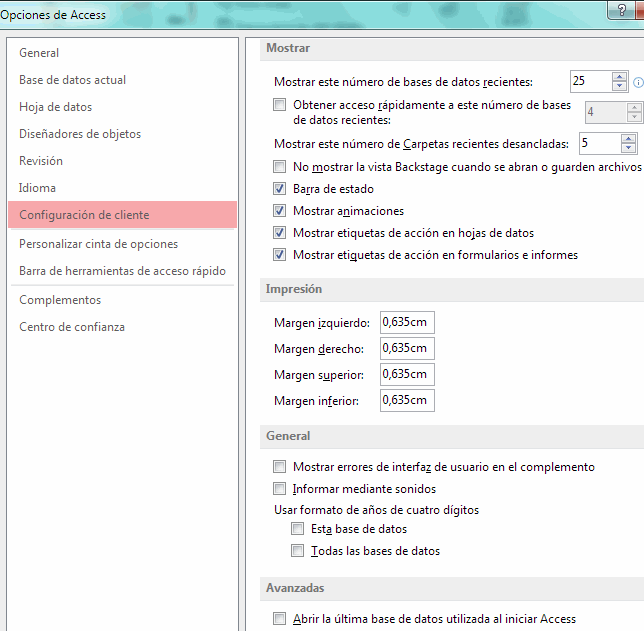Screen dimensions: 644x631
Task: Toggle action tags in 'hojas de datos' checkbox
Action: (x=280, y=233)
